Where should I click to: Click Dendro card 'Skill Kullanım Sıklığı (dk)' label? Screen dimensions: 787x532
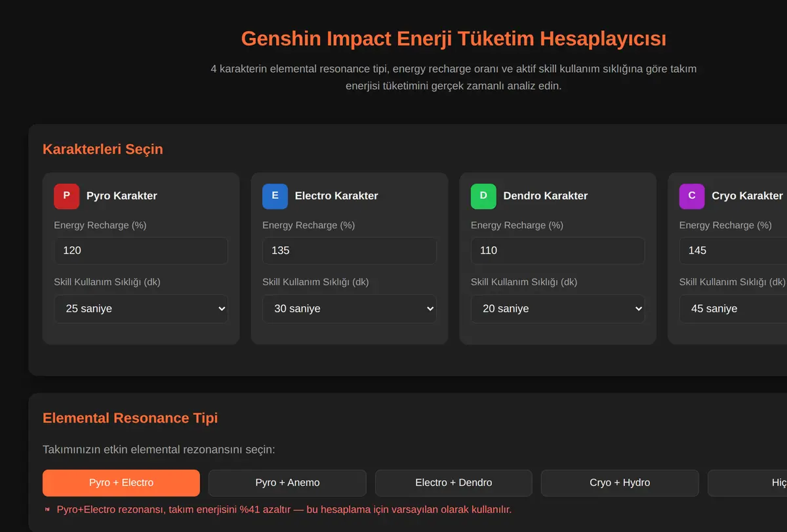(525, 283)
